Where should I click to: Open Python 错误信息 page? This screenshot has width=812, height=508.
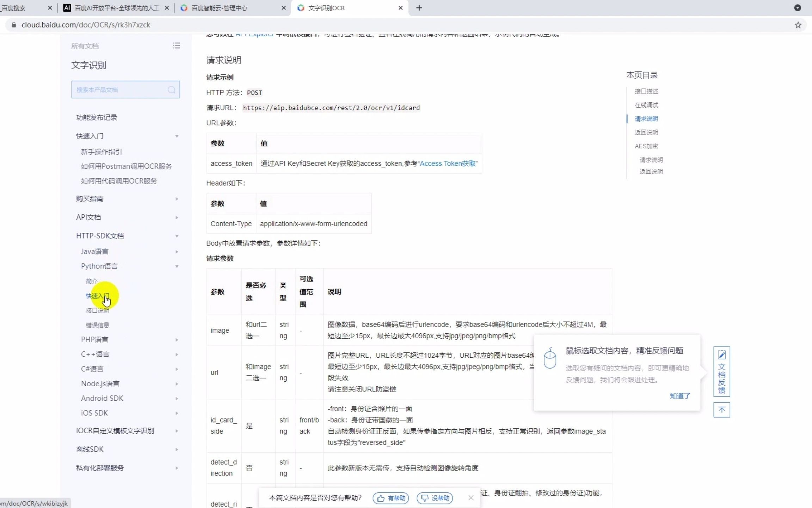pyautogui.click(x=97, y=325)
